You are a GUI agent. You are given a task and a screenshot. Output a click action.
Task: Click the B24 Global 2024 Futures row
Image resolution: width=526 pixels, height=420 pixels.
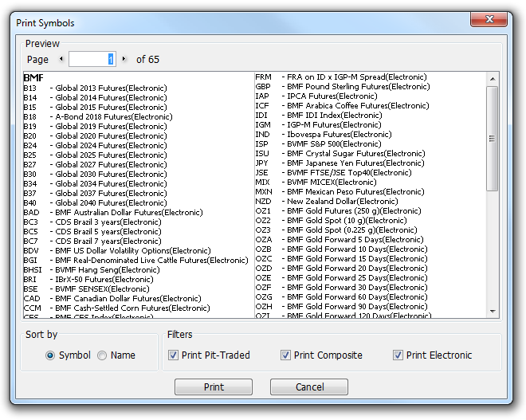95,146
